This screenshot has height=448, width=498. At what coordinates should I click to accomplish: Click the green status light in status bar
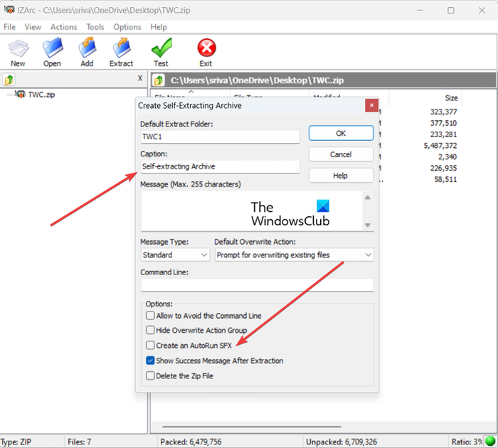pyautogui.click(x=490, y=441)
